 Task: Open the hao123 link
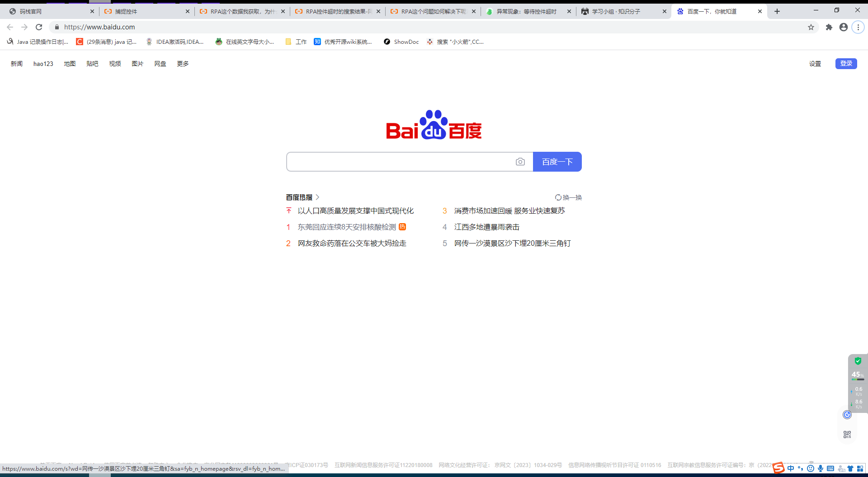[x=43, y=64]
